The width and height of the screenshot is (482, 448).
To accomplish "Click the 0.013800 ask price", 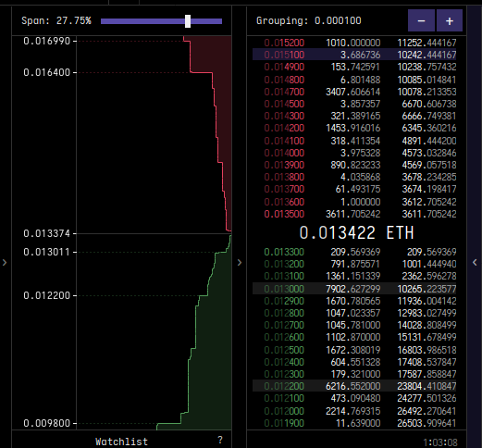I will pos(284,177).
